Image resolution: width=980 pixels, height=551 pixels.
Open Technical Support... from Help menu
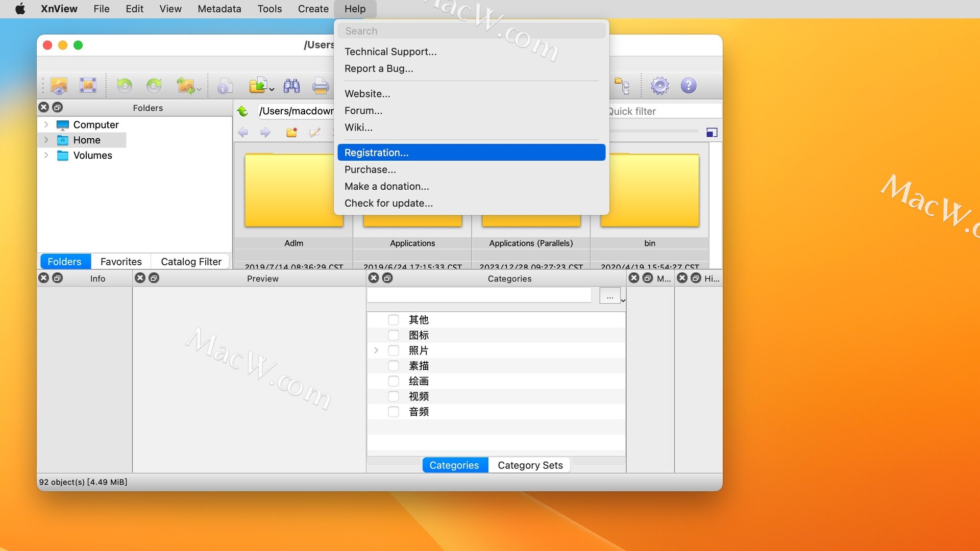tap(471, 52)
